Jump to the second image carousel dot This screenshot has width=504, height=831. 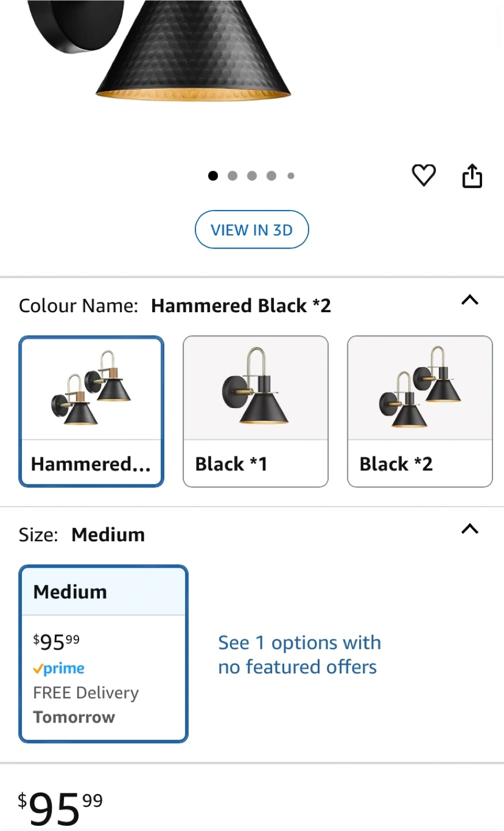(232, 175)
